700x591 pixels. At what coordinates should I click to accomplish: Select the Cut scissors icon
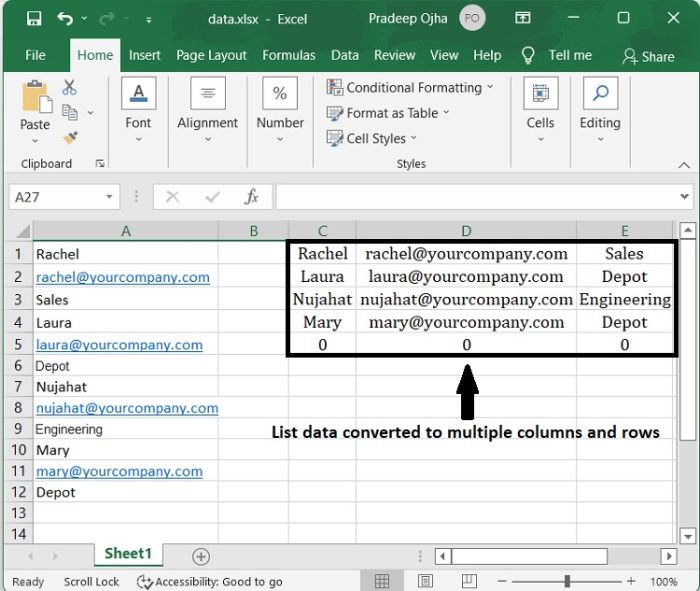[70, 88]
